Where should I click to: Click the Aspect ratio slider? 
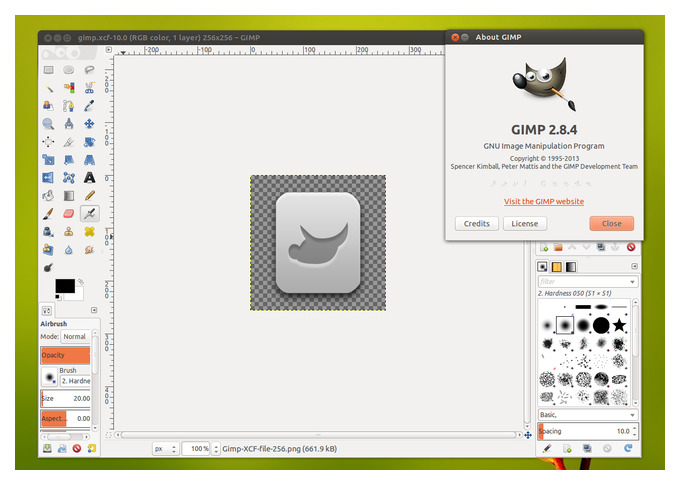click(x=65, y=418)
